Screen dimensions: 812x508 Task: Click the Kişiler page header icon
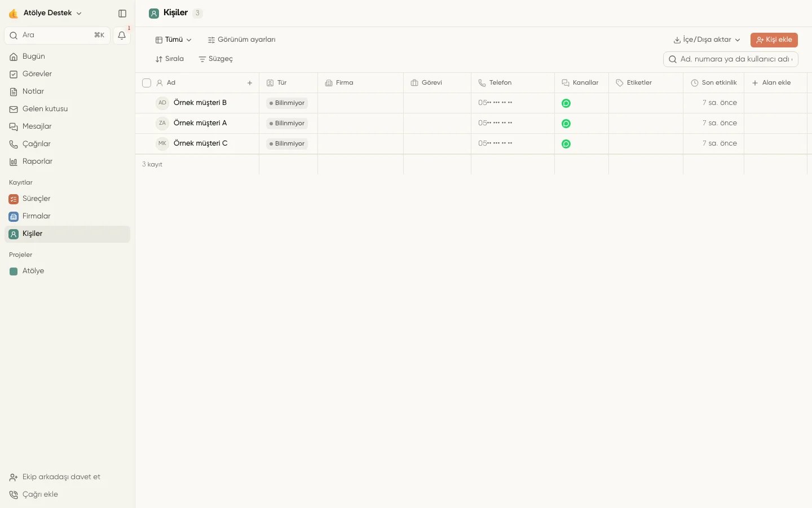154,14
